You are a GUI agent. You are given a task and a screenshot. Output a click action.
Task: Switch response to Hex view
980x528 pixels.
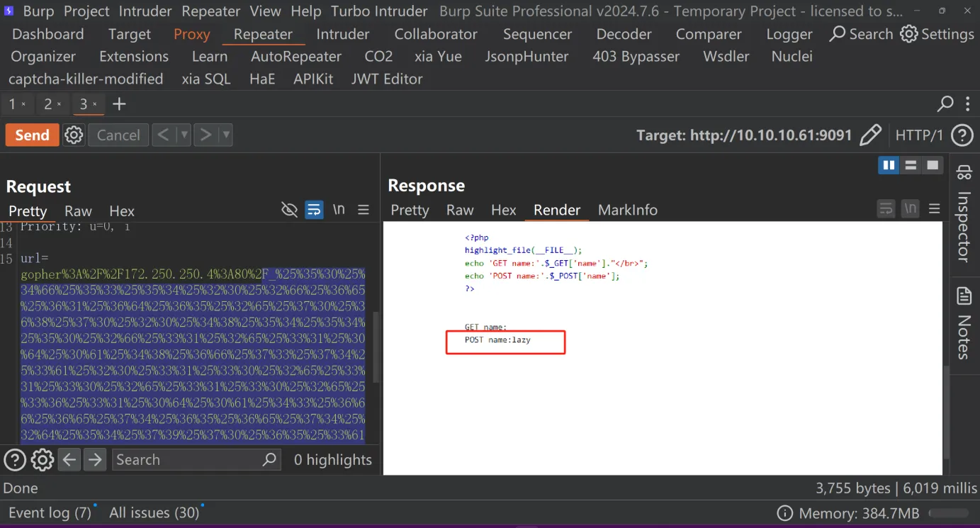point(504,210)
